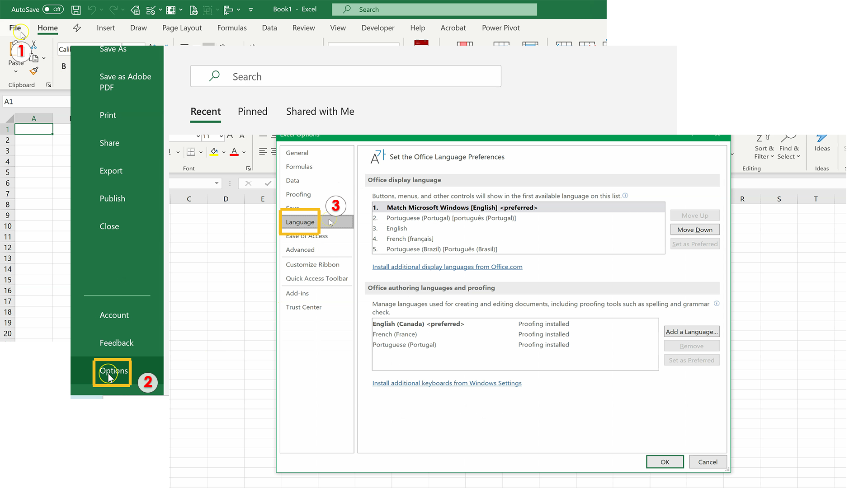Expand the Trust Center options section
Image resolution: width=868 pixels, height=488 pixels.
(303, 307)
